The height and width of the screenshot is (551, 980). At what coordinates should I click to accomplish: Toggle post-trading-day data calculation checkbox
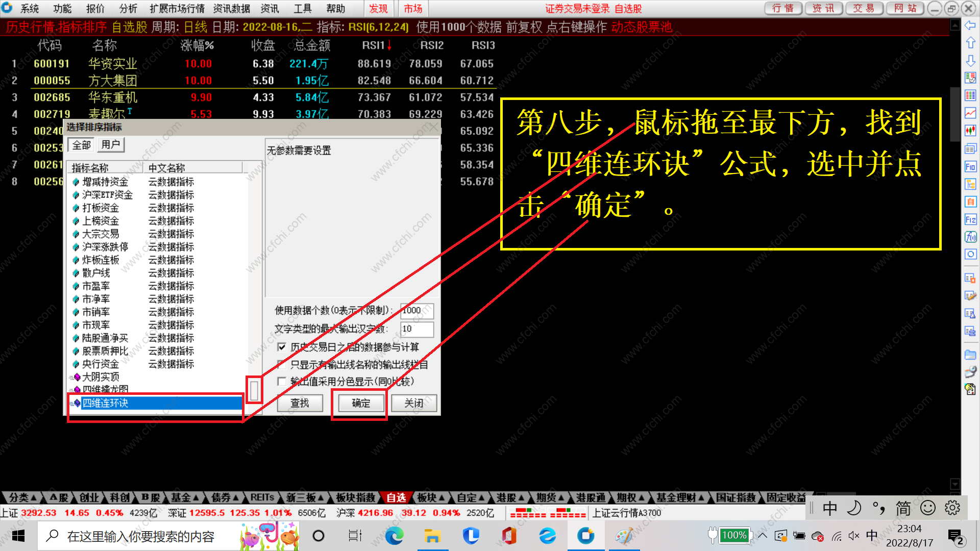282,347
